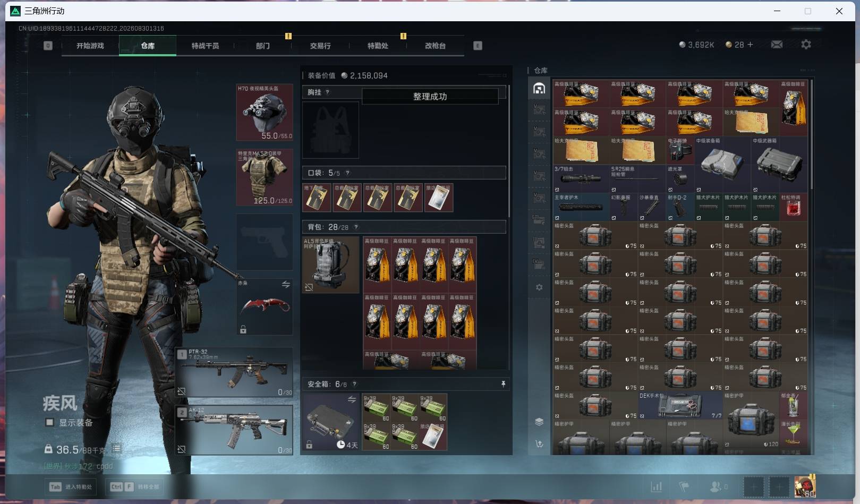
Task: Open the statistics bar chart icon
Action: tap(657, 486)
